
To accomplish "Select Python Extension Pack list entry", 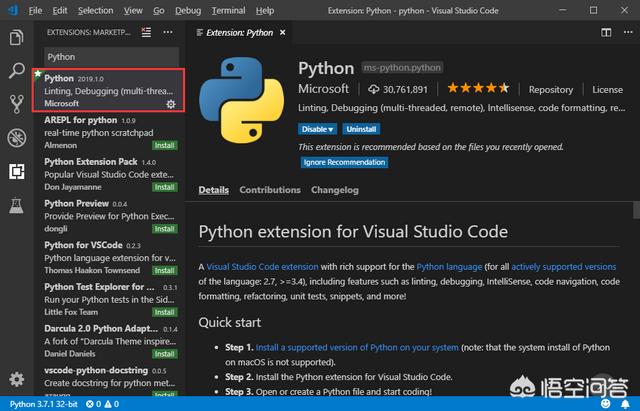I will pos(109,174).
